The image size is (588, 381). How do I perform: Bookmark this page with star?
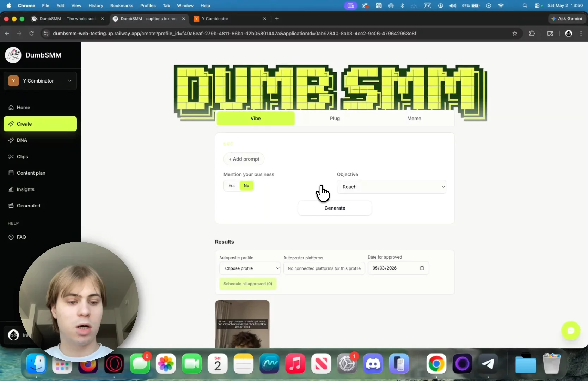[515, 33]
